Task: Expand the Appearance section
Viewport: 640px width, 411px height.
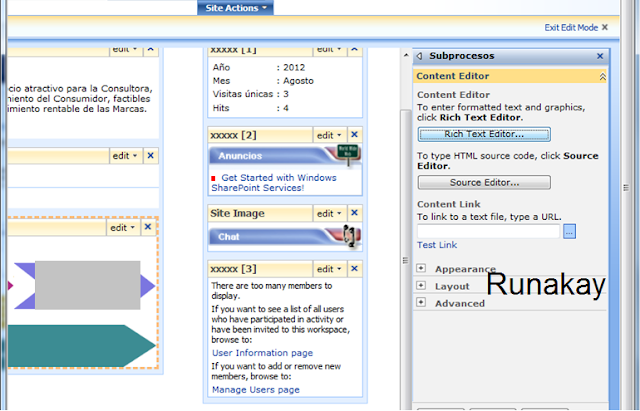Action: click(x=421, y=268)
